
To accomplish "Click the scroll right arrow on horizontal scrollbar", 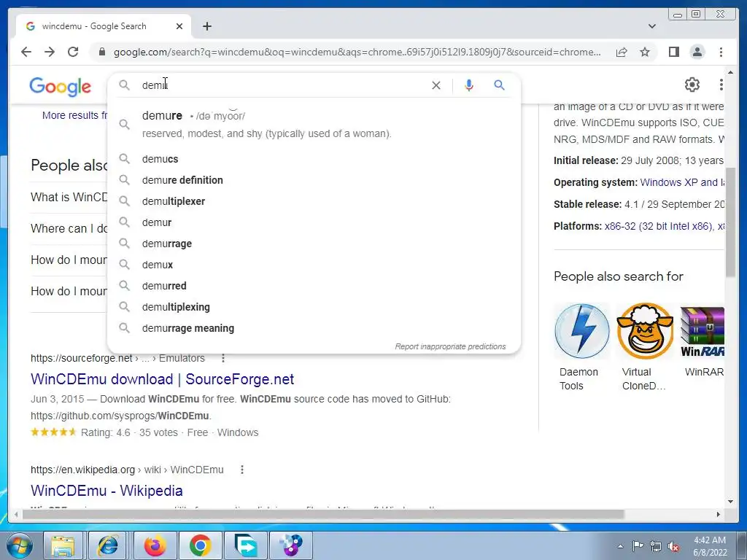I will [x=719, y=514].
